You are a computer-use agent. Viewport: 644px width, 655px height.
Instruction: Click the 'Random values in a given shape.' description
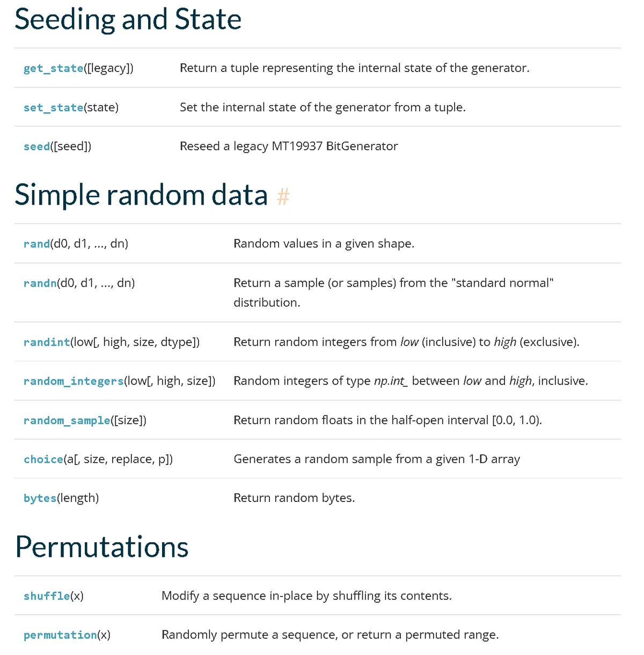[324, 244]
